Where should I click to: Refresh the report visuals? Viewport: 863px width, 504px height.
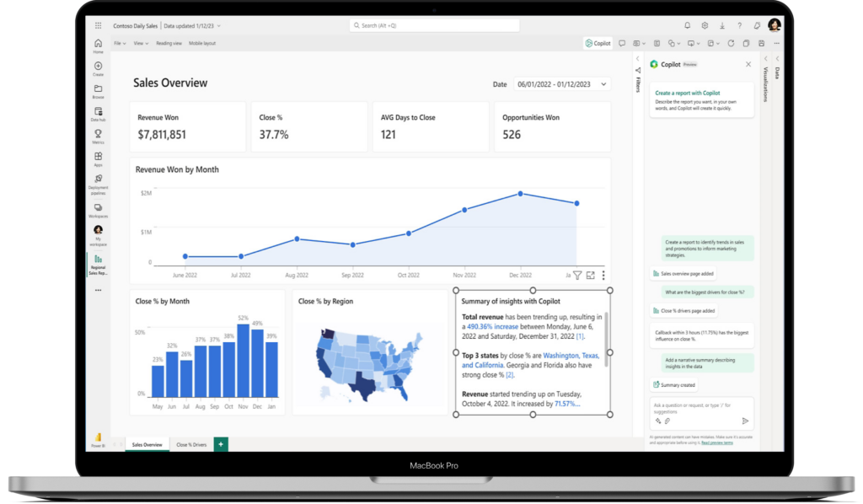coord(731,43)
